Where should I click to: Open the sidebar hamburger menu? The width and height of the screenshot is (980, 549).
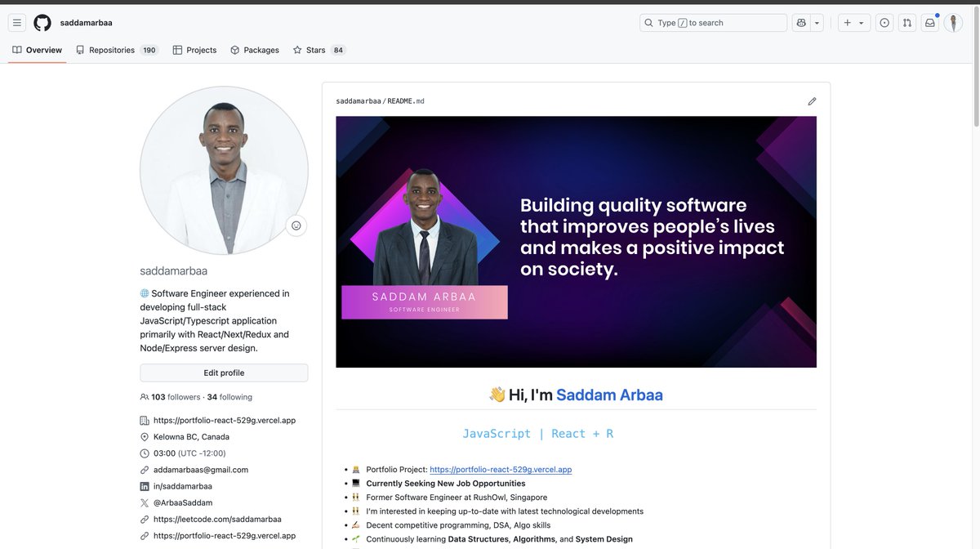click(x=16, y=22)
